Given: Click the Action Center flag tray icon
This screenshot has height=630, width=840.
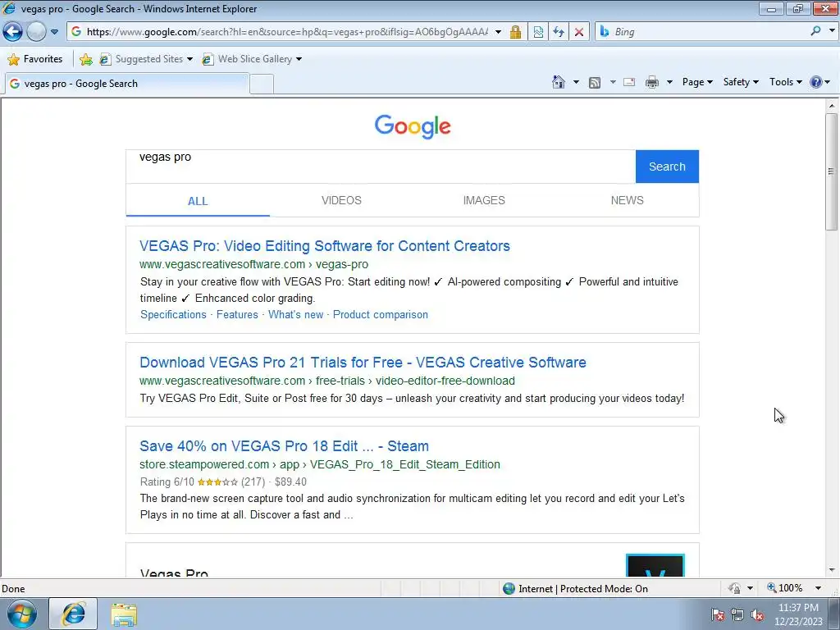Looking at the screenshot, I should [x=718, y=614].
